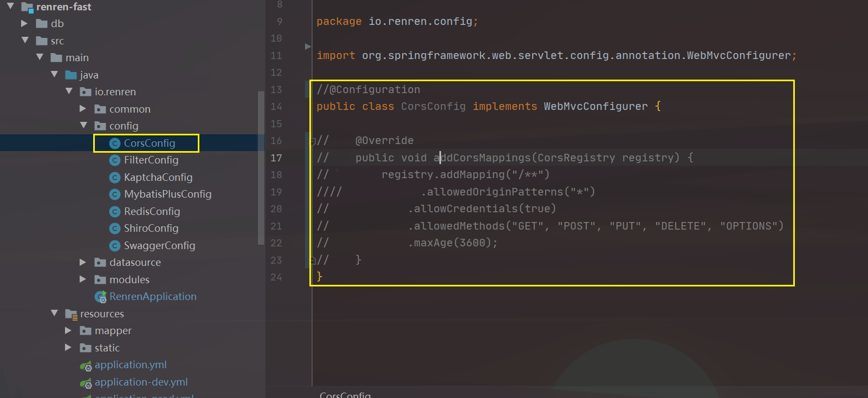Click the resources folder icon

pos(71,314)
